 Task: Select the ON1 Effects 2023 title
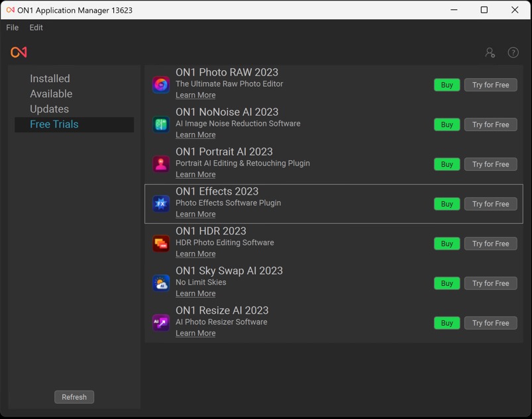pyautogui.click(x=217, y=191)
